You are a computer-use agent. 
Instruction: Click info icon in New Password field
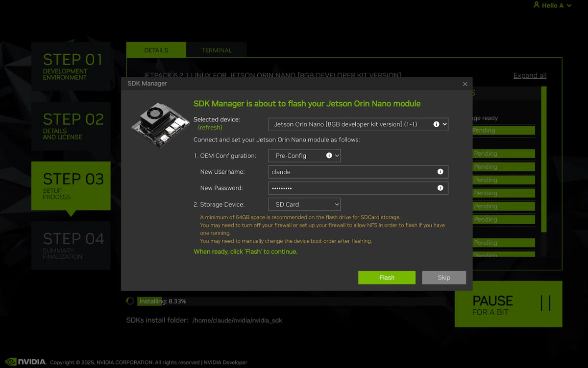coord(440,188)
